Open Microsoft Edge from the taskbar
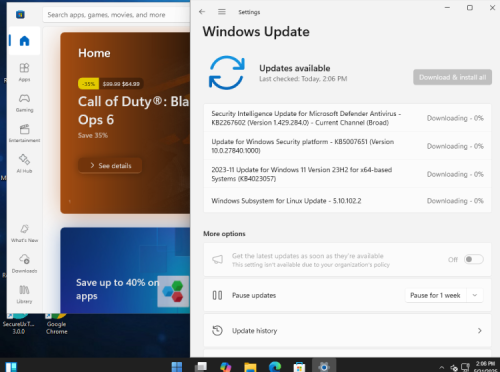Screen dimensions: 500x372 (275, 367)
